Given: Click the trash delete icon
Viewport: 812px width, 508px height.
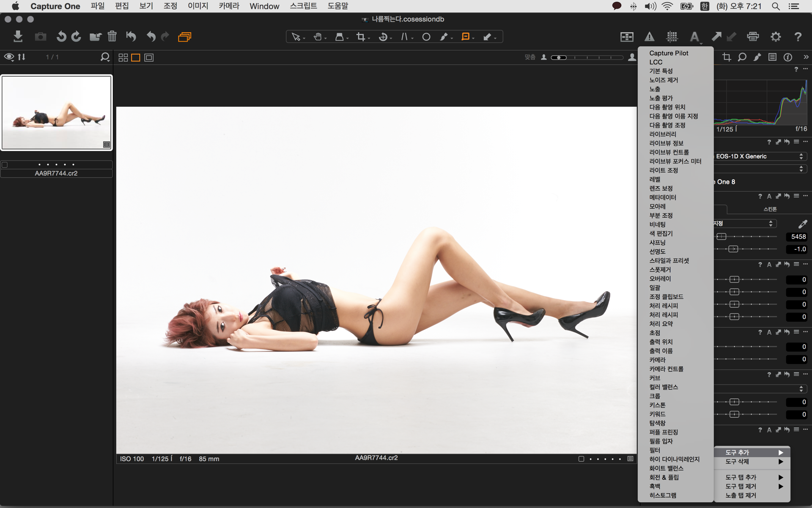Looking at the screenshot, I should (112, 37).
